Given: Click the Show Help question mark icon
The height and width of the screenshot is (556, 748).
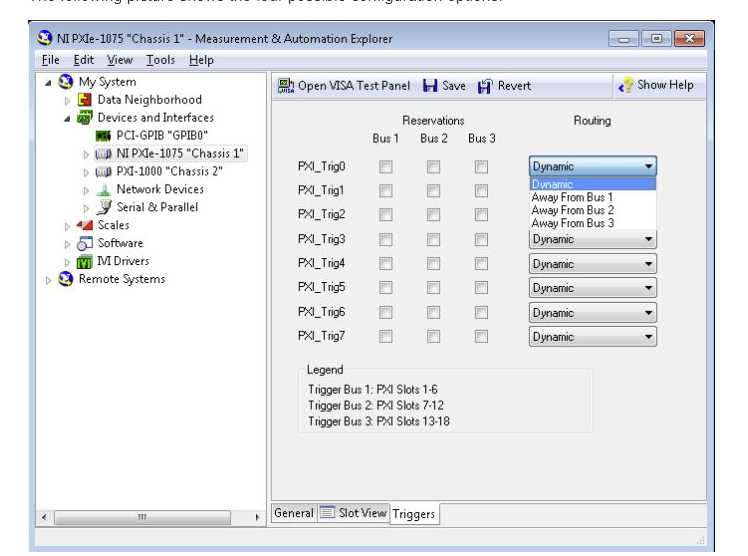Looking at the screenshot, I should pyautogui.click(x=625, y=85).
